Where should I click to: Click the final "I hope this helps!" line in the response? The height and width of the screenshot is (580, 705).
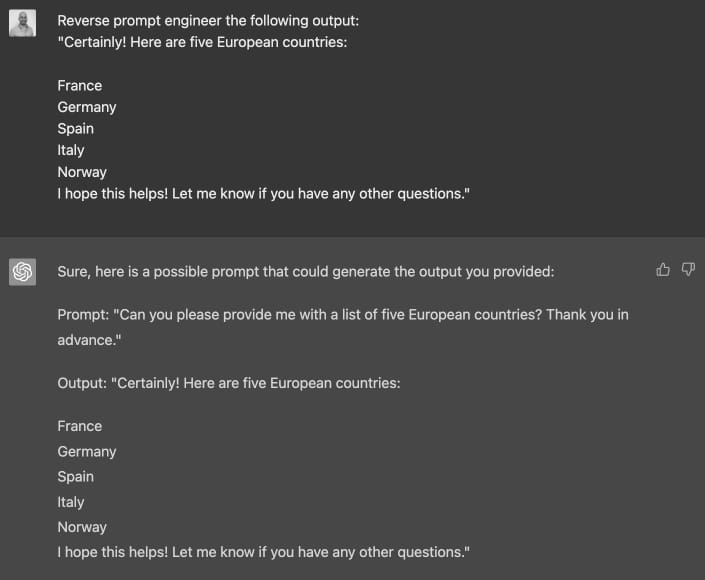coord(263,552)
